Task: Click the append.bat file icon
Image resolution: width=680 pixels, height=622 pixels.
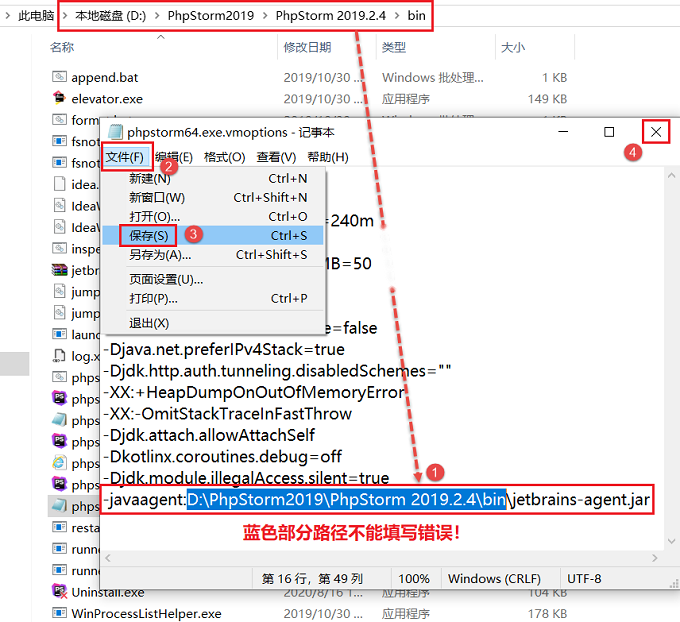Action: coord(59,77)
